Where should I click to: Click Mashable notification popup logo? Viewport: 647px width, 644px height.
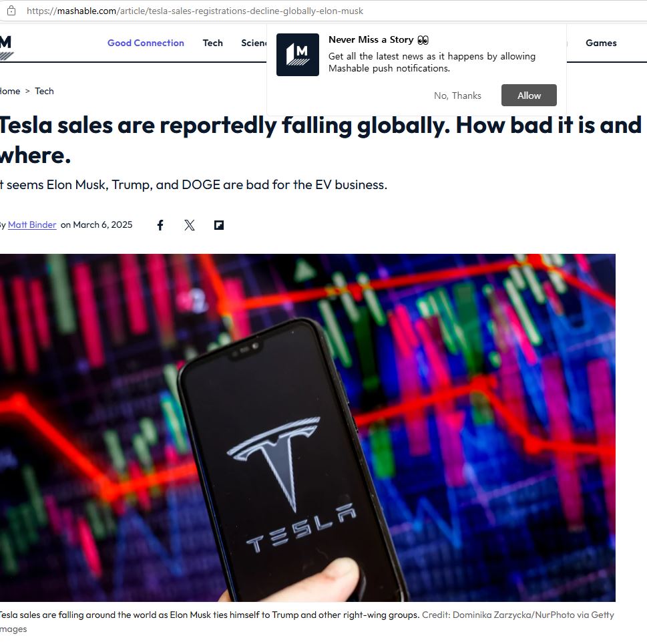click(x=298, y=55)
